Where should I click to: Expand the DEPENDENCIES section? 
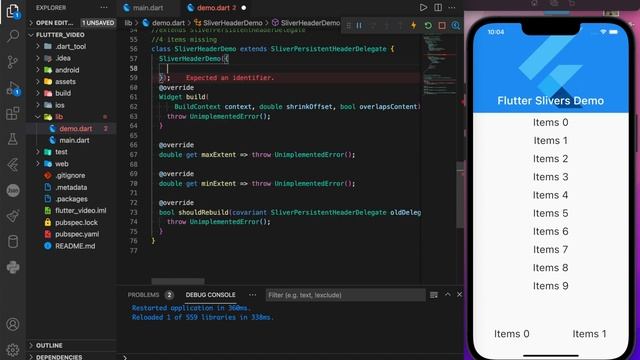(x=72, y=357)
